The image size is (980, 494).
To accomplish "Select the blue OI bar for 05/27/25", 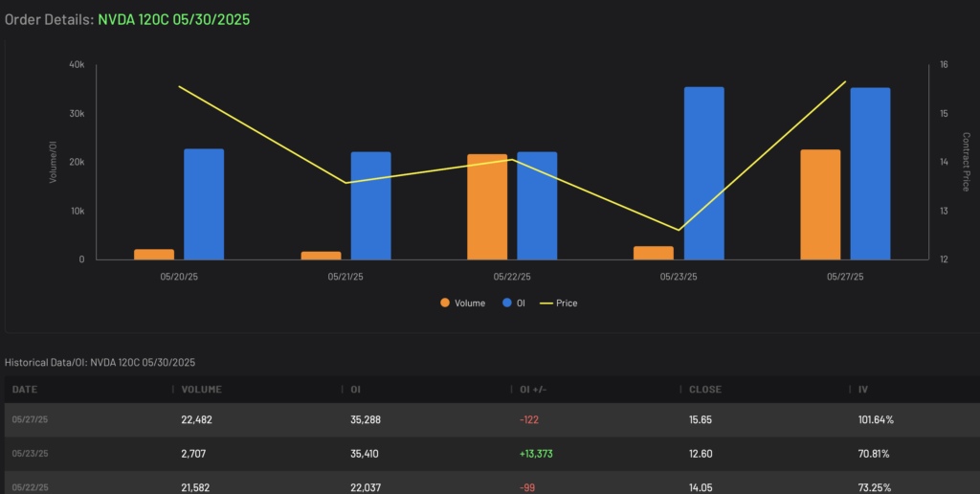I will 870,174.
